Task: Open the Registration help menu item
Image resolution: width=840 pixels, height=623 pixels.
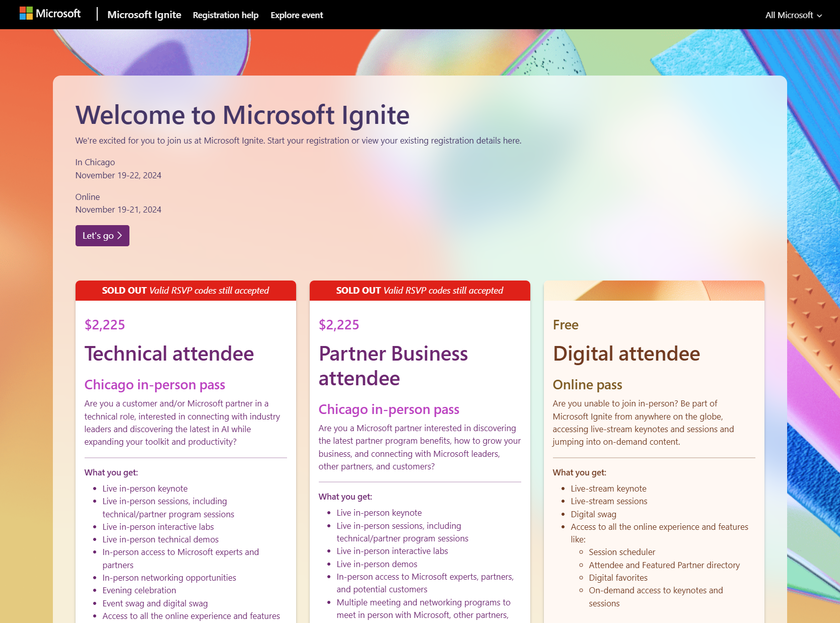Action: click(226, 15)
